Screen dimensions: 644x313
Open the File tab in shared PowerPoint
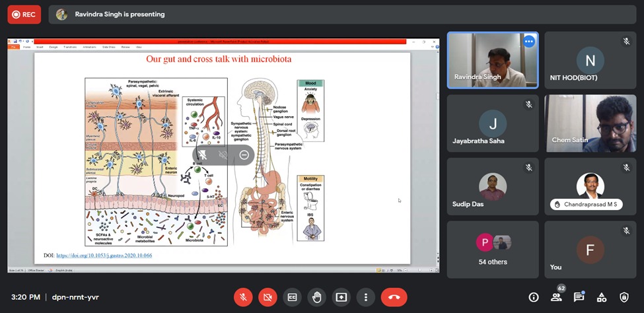[14, 47]
